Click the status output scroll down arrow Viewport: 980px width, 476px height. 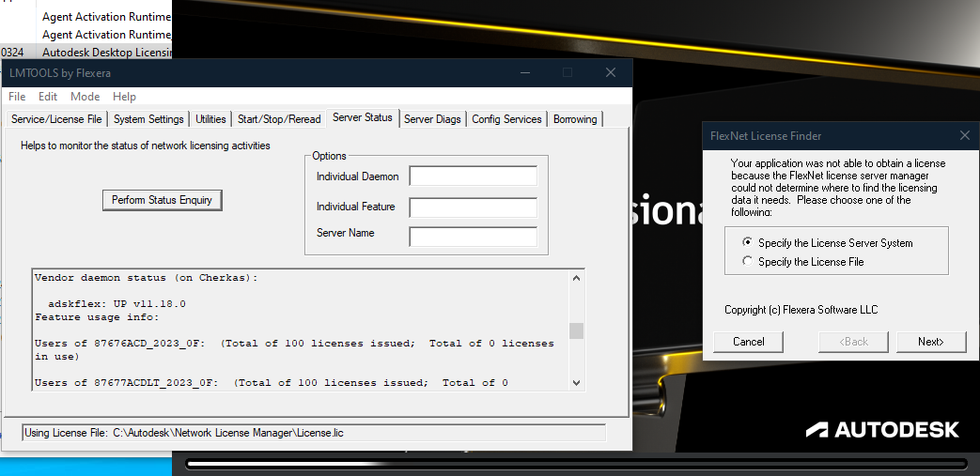(x=576, y=382)
